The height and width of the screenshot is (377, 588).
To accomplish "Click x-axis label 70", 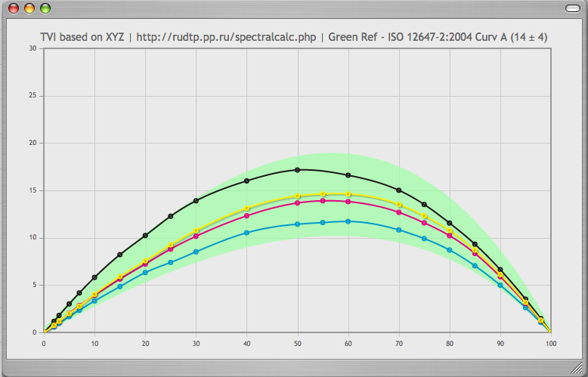I will (399, 343).
